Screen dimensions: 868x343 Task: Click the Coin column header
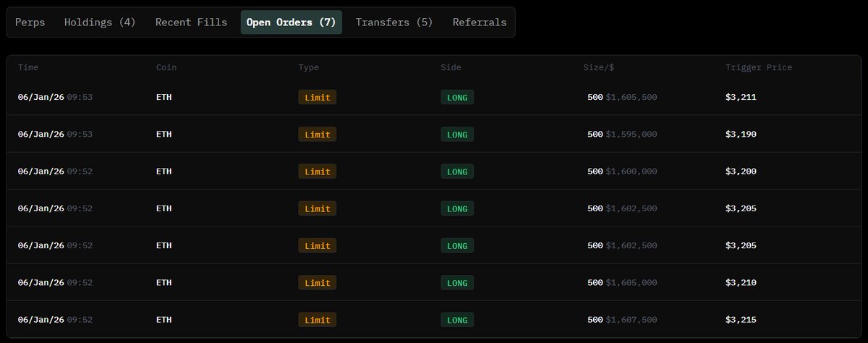tap(166, 67)
